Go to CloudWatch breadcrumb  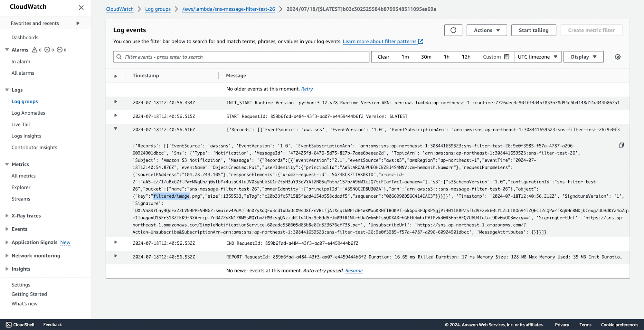[x=120, y=9]
